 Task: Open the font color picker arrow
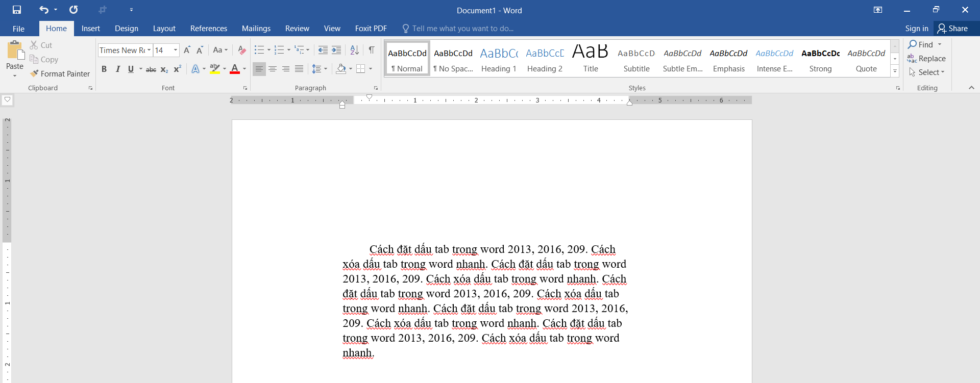(x=244, y=69)
